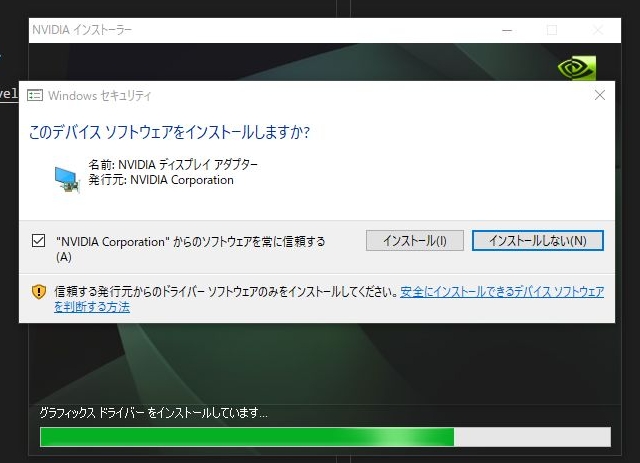
Task: Click the Windows セキュリティ title icon
Action: coord(35,96)
